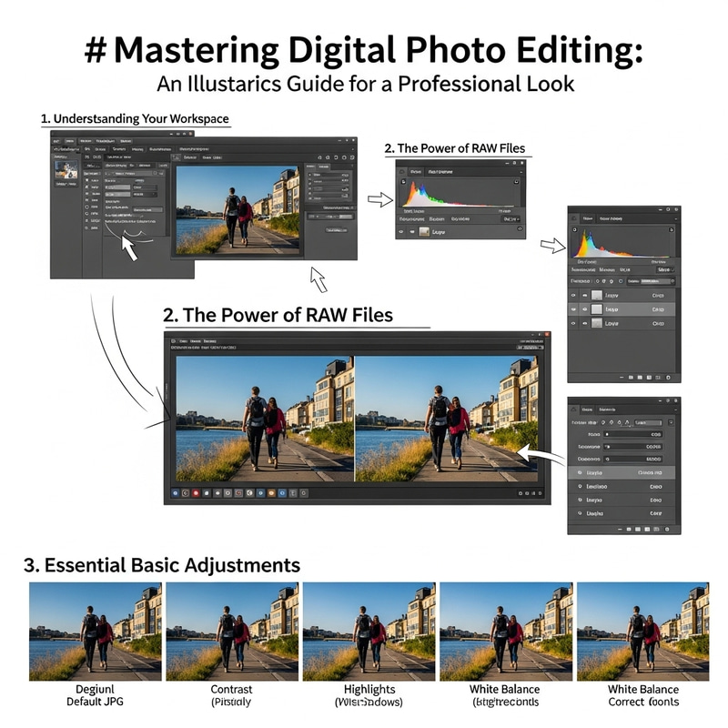Click the red circular icon in the RAW editor toolbar

click(196, 493)
